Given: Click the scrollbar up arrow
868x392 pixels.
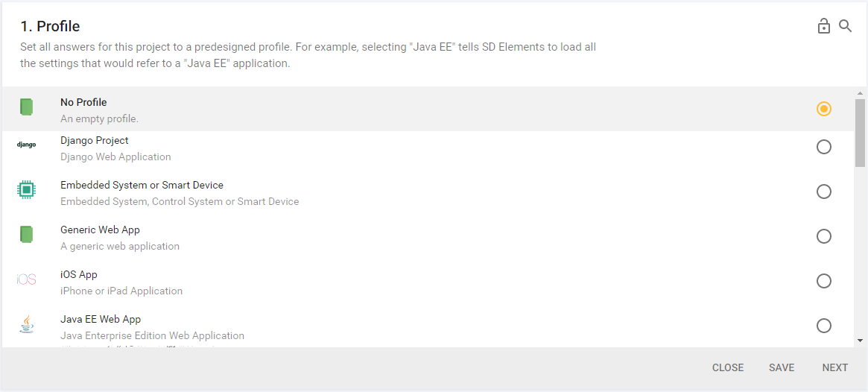Looking at the screenshot, I should (x=861, y=93).
